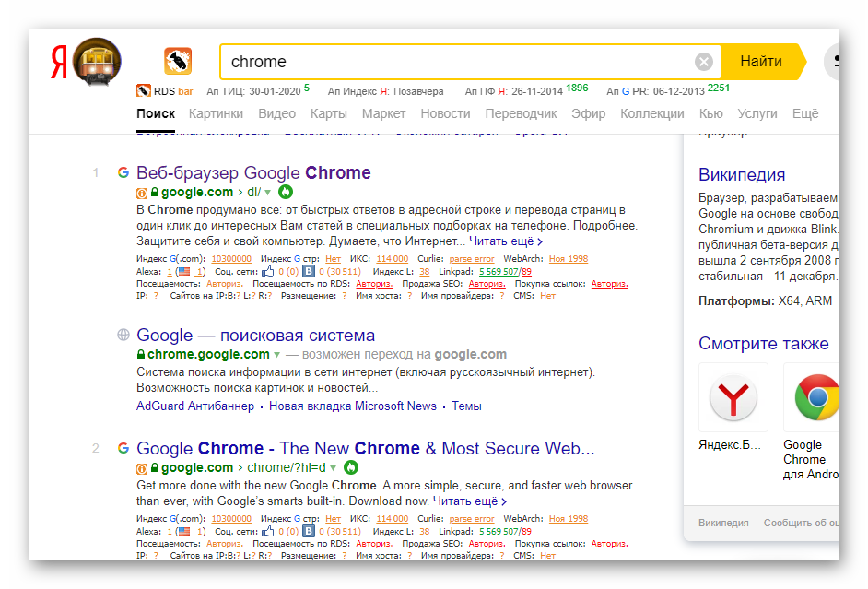Click the thumbs-up social icon in first result
Screen dimensions: 868x589
click(268, 271)
